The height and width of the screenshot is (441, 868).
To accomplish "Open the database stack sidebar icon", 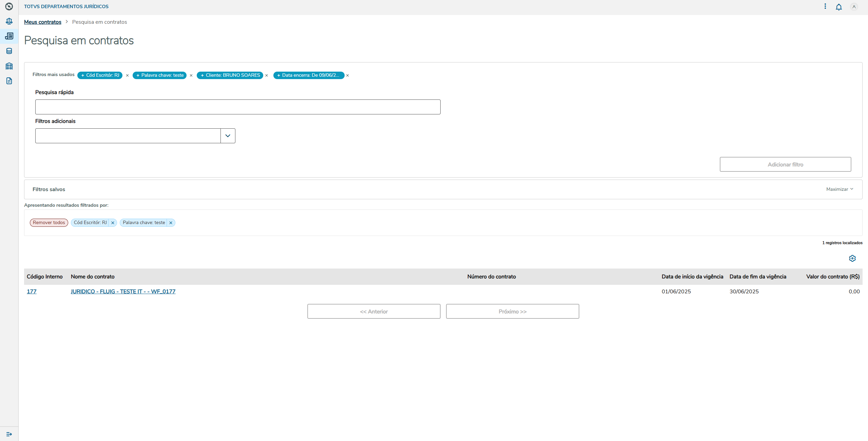I will 9,51.
